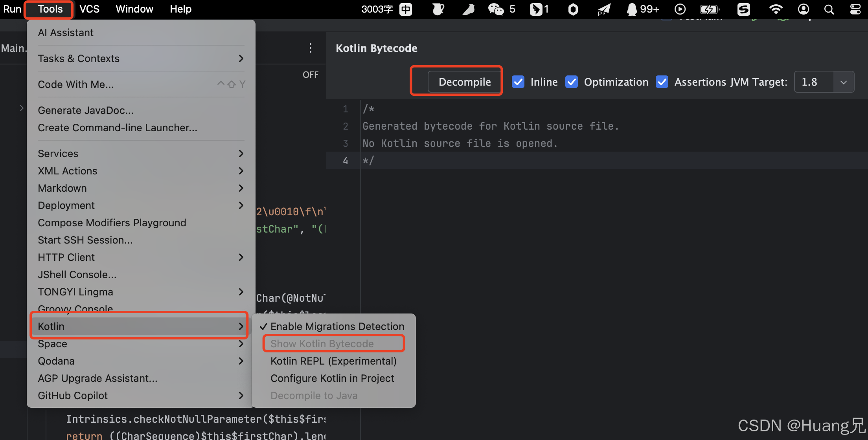Open the JVM Target 1.8 dropdown

pyautogui.click(x=844, y=82)
